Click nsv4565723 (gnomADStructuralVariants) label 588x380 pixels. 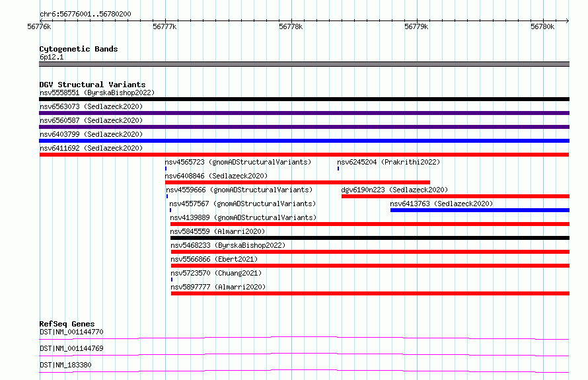(x=238, y=162)
